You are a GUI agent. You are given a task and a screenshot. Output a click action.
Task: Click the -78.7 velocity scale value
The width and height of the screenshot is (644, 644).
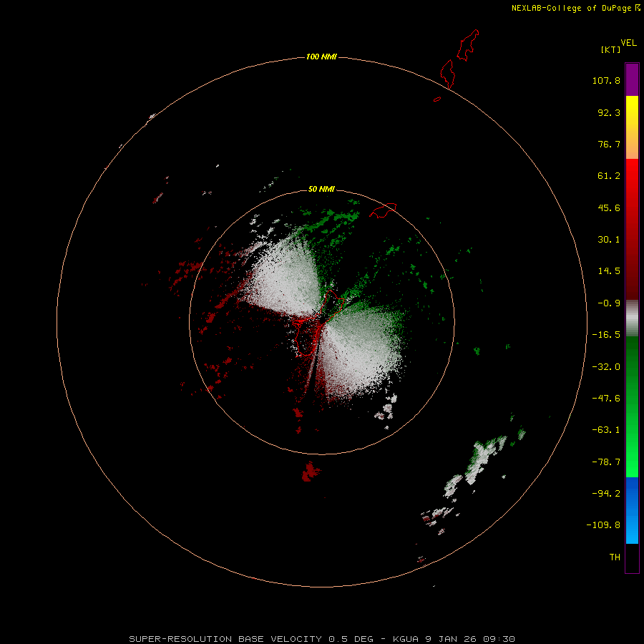pyautogui.click(x=606, y=462)
